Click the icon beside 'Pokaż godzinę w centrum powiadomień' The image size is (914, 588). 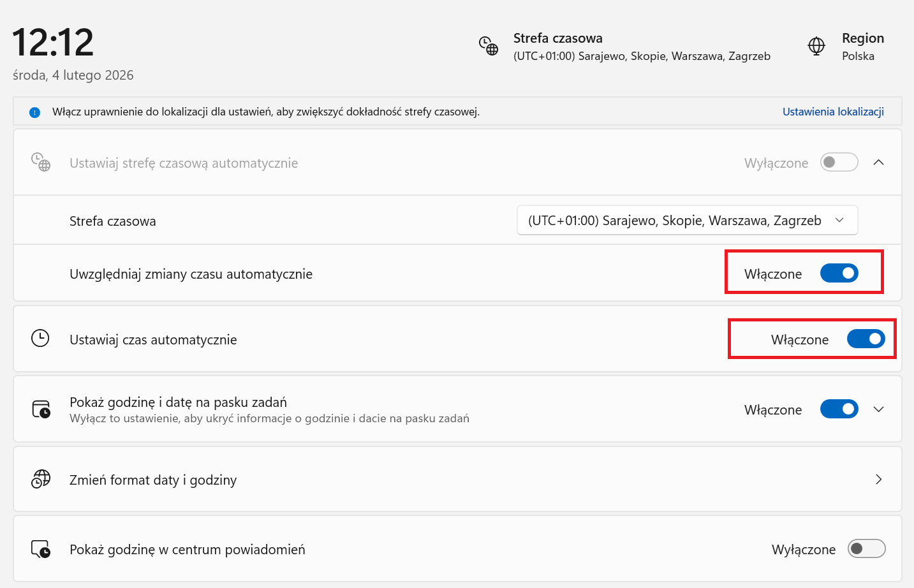point(41,548)
